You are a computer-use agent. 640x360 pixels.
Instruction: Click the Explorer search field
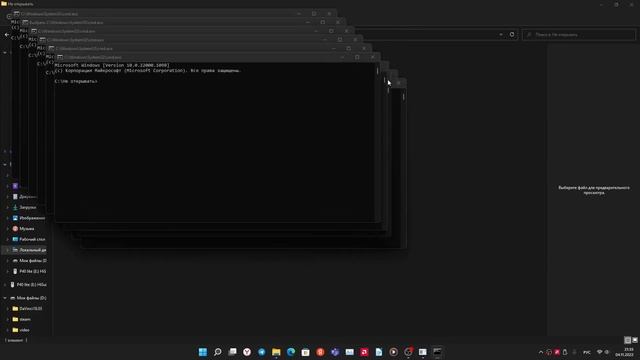pos(579,35)
